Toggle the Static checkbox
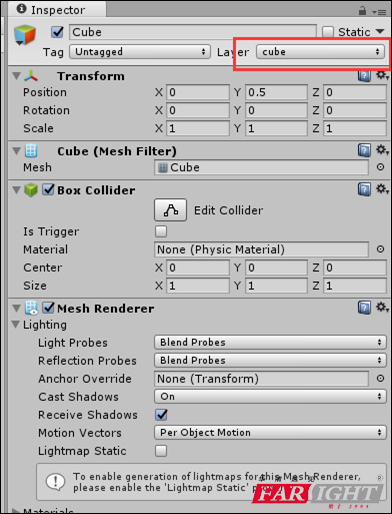The width and height of the screenshot is (392, 514). click(x=328, y=32)
